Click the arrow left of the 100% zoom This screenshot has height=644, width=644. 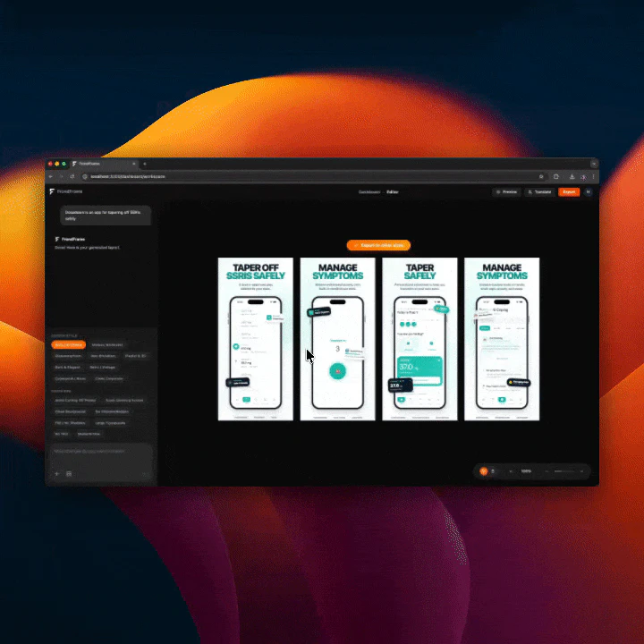511,471
